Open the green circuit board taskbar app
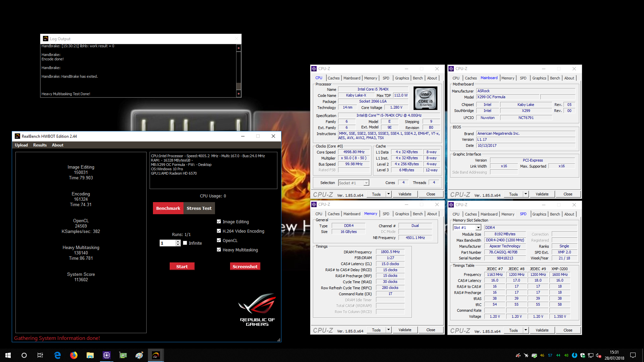Screen dimensions: 644x362 click(123, 355)
